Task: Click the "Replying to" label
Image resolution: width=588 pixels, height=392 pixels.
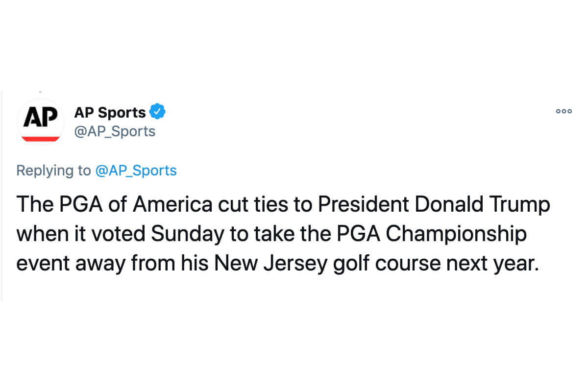Action: pyautogui.click(x=53, y=170)
